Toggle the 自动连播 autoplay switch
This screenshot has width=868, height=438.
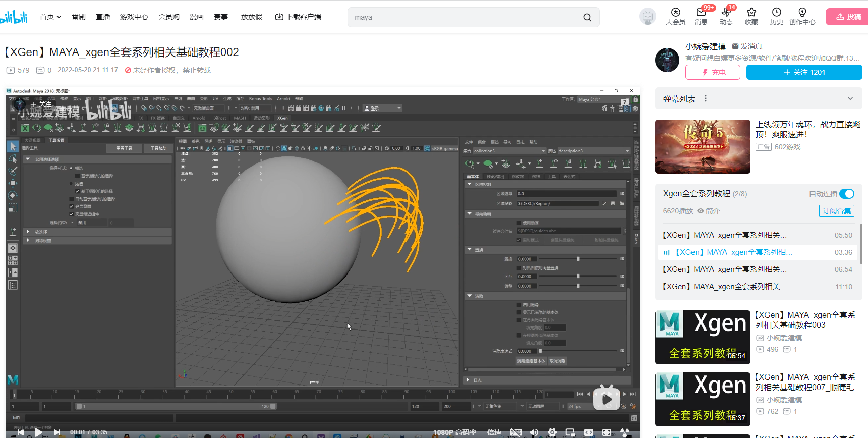pyautogui.click(x=847, y=194)
